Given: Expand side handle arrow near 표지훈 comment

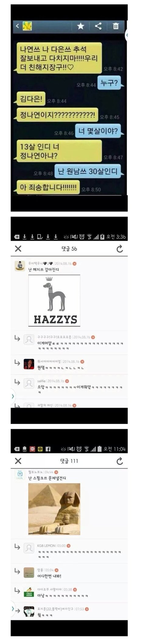Looking at the screenshot, I should coord(12,608).
